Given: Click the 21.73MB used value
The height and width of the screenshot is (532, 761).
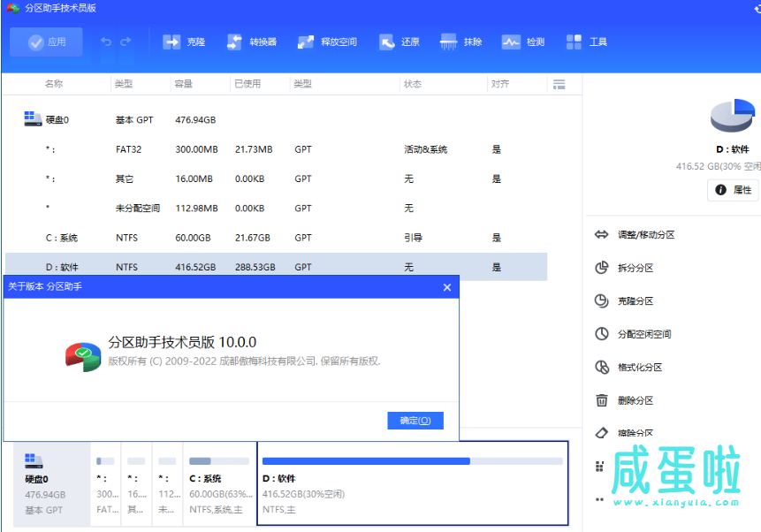Looking at the screenshot, I should [x=254, y=149].
